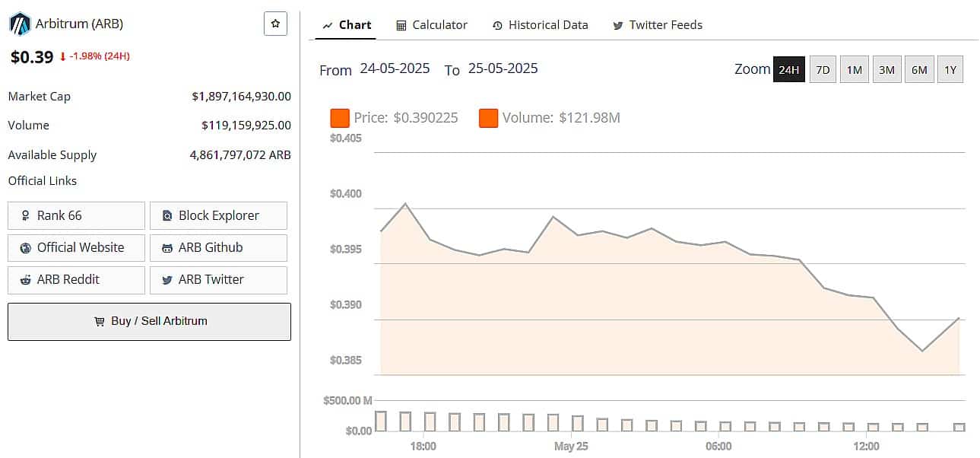Click the Price: $0.390225 legend label
The image size is (980, 458).
pos(406,118)
